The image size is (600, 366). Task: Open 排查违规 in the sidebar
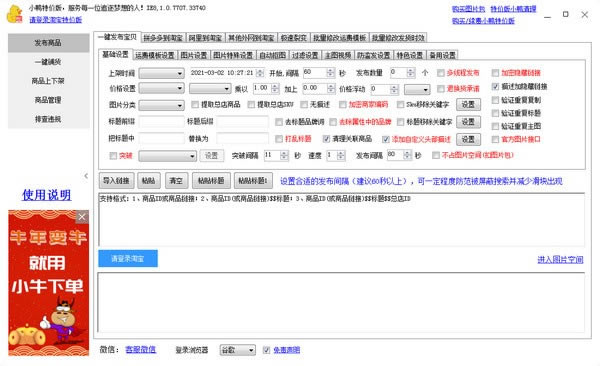tap(48, 119)
